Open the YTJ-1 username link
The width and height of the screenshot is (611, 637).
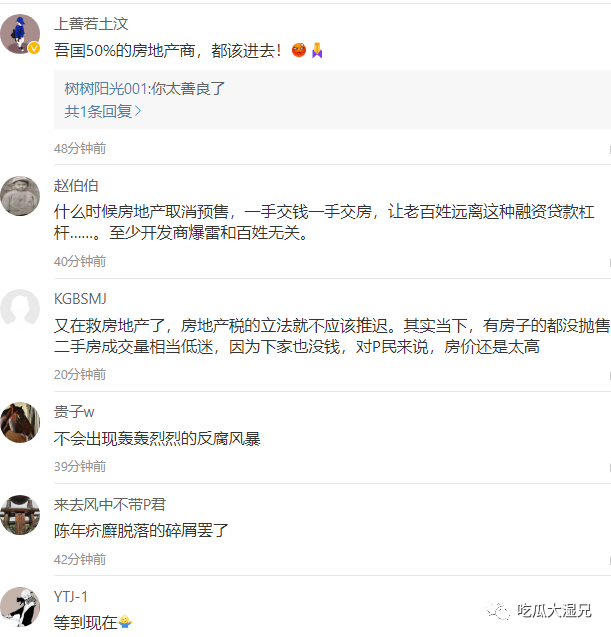(x=71, y=597)
